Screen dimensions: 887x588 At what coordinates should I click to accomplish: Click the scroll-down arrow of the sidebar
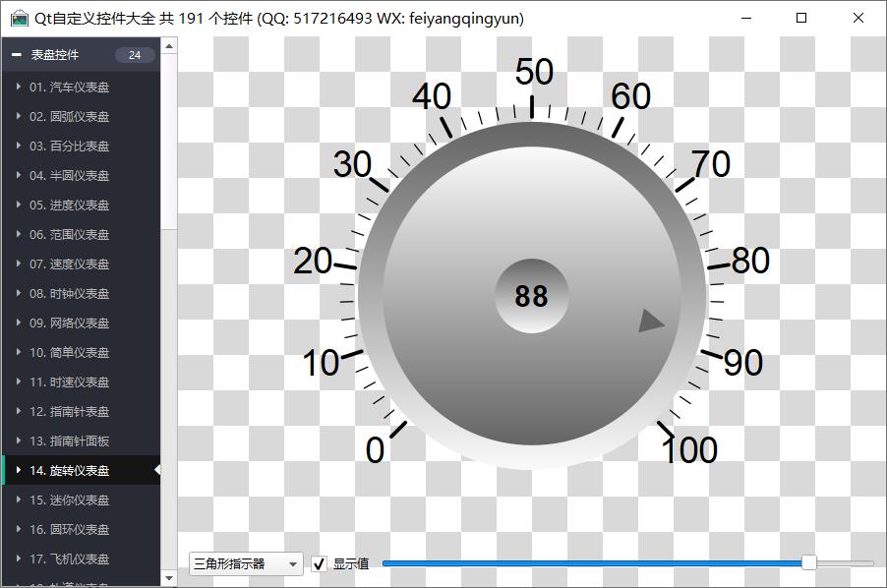click(x=169, y=578)
